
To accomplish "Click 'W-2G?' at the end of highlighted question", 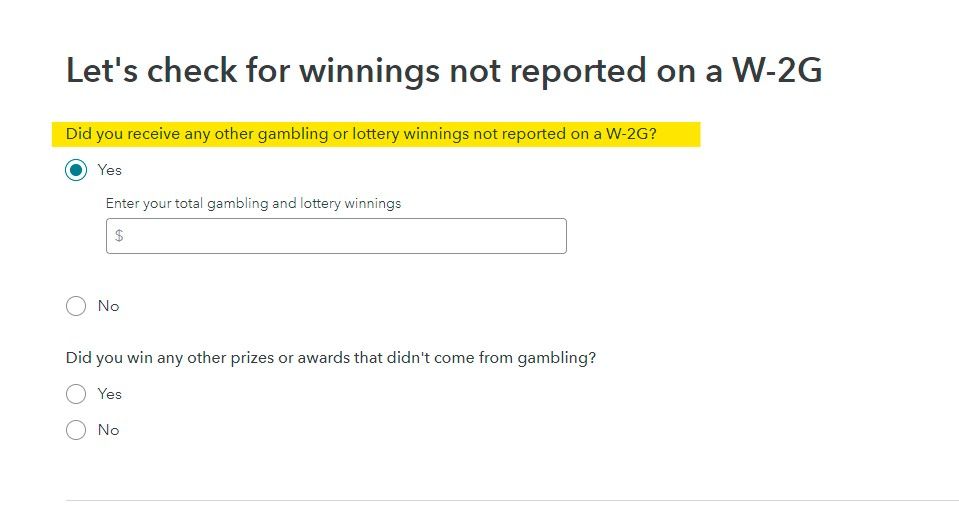I will 631,134.
